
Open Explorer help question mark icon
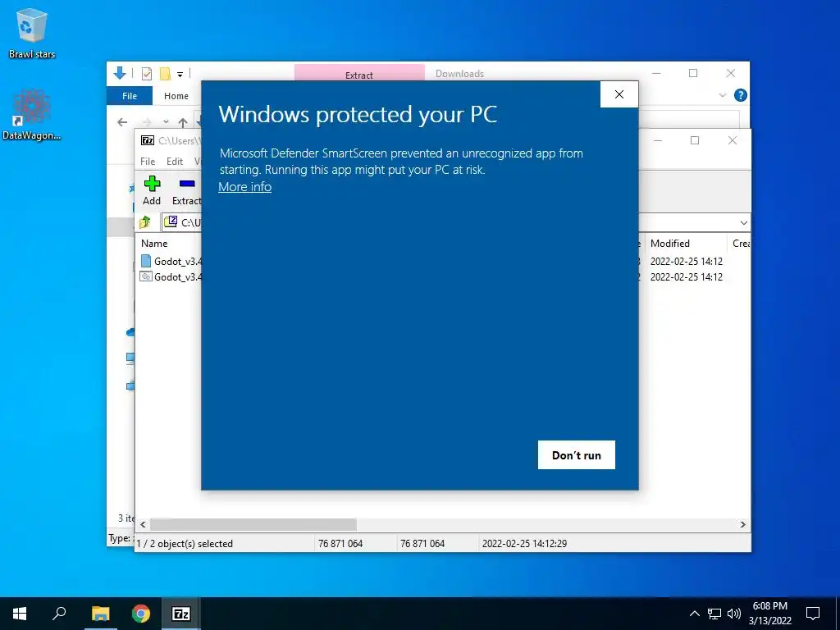point(741,95)
